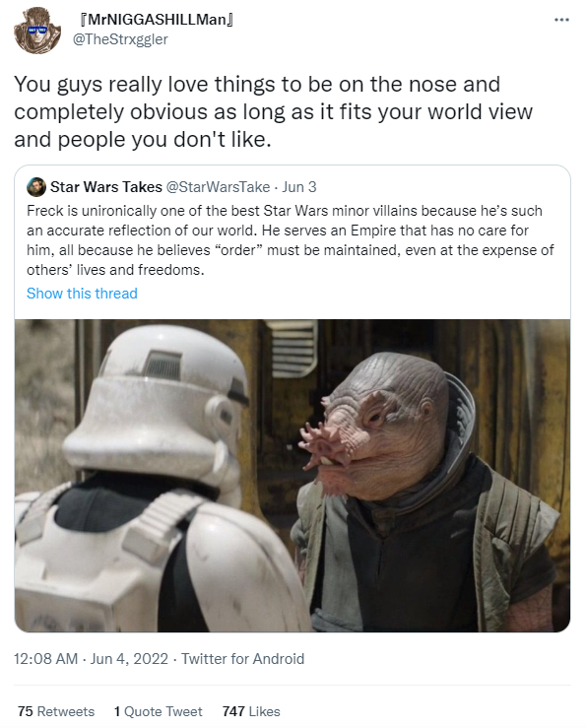Viewport: 586px width, 728px height.
Task: Open the three-dot more options menu
Action: [x=561, y=20]
